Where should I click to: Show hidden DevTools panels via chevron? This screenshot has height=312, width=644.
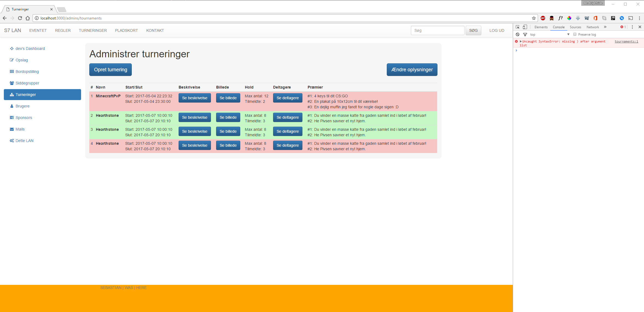click(x=605, y=27)
